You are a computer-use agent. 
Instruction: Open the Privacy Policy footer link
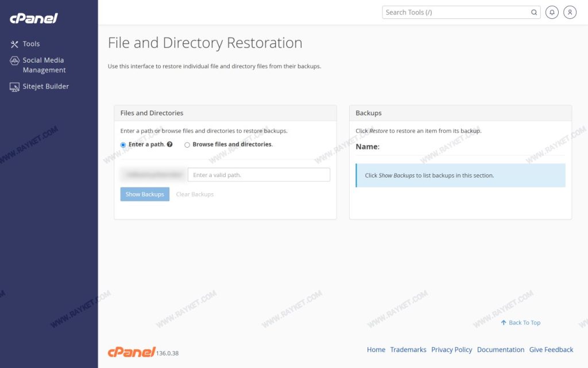coord(451,350)
